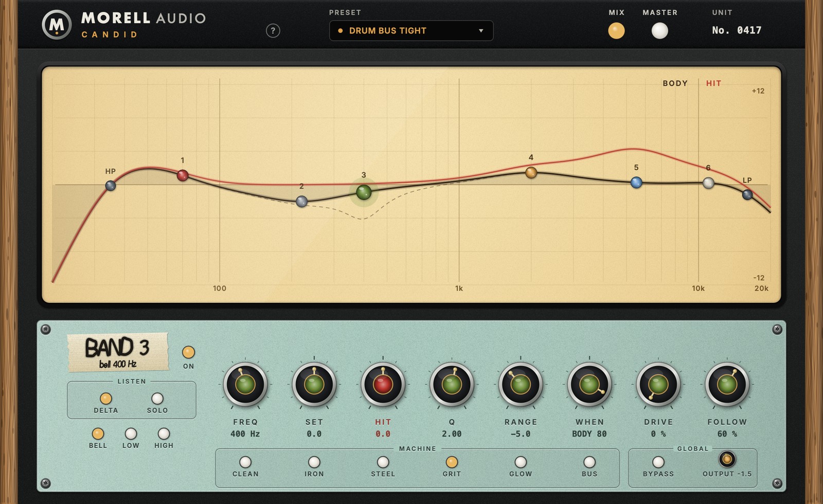The width and height of the screenshot is (823, 504).
Task: Open the help question mark icon
Action: point(273,31)
